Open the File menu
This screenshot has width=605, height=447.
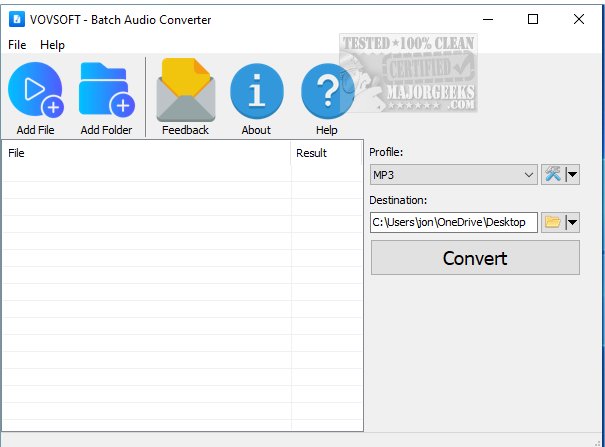point(17,45)
